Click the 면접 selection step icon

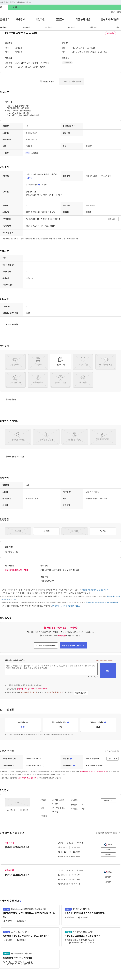point(46,531)
